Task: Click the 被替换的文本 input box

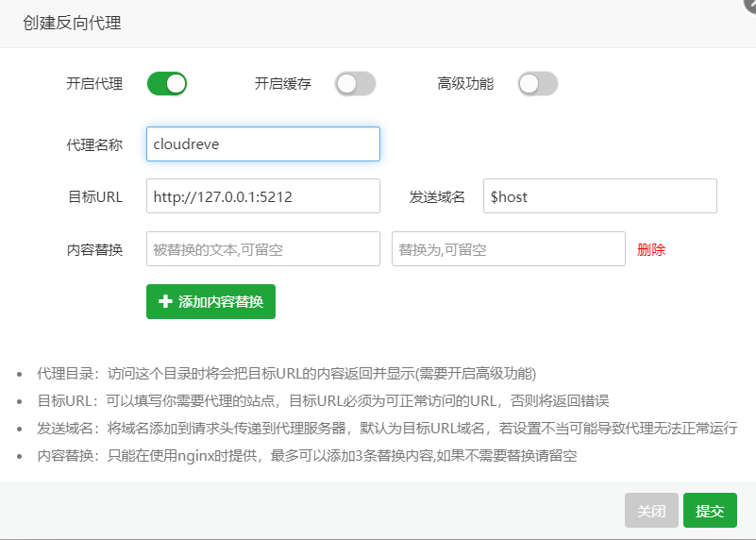Action: pos(263,249)
